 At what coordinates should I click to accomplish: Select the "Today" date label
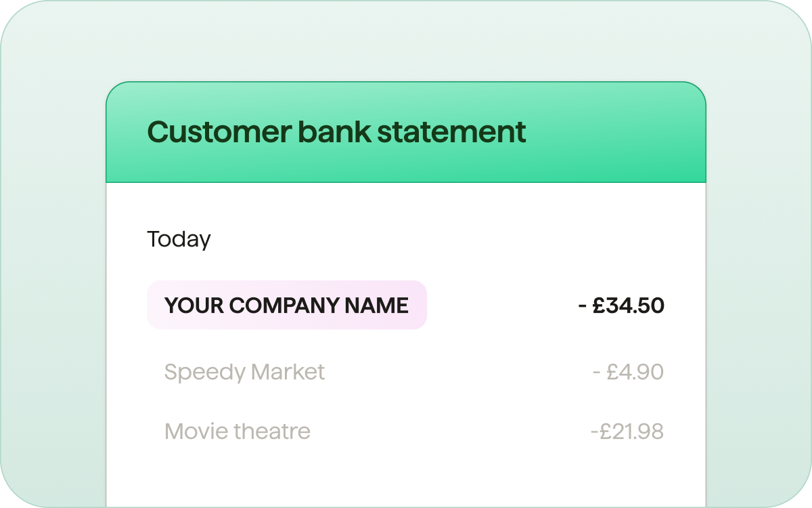179,239
